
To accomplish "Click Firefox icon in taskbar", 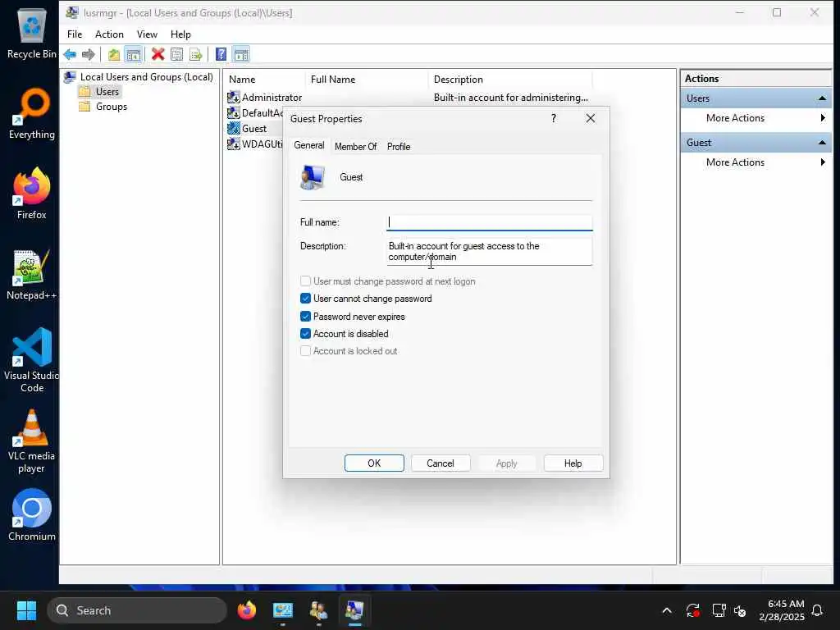I will click(x=247, y=610).
